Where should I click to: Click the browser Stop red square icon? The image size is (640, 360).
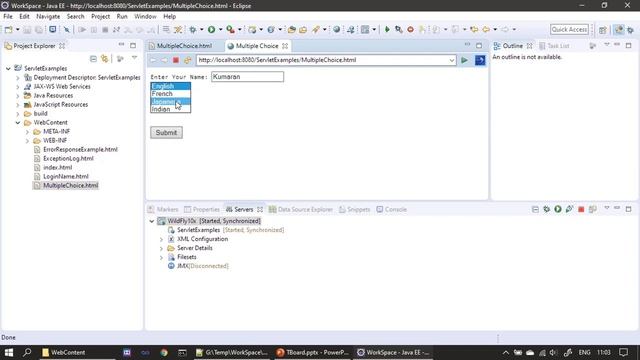[176, 60]
